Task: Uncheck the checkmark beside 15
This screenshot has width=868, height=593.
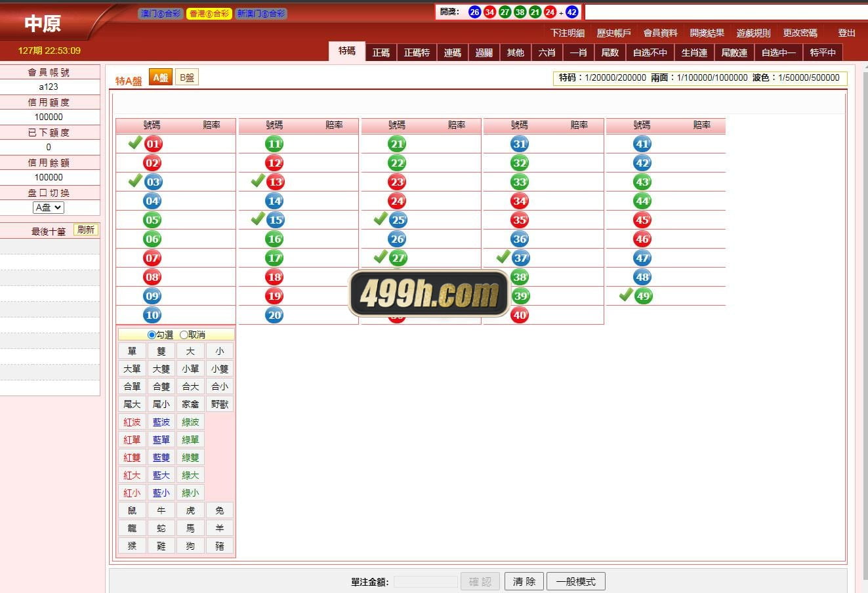Action: pos(258,218)
